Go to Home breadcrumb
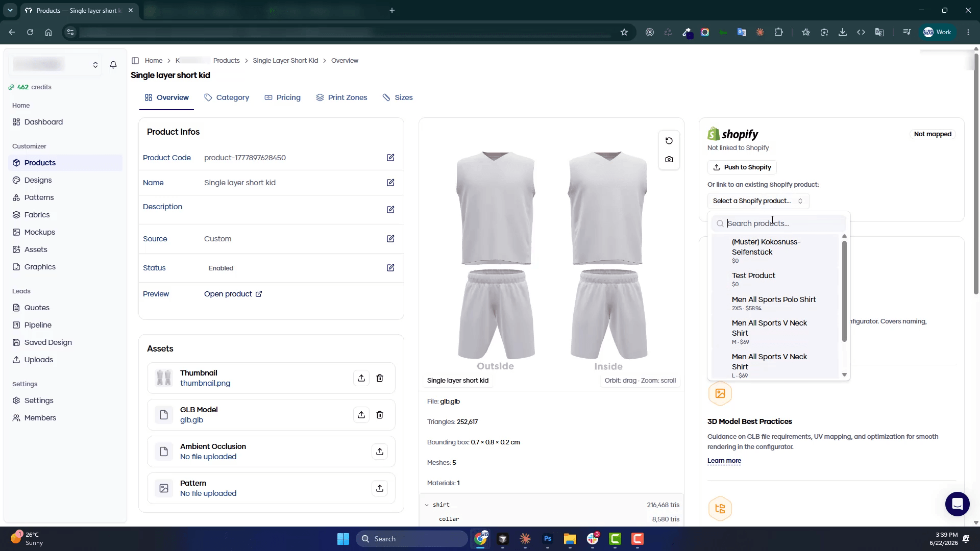980x551 pixels. (154, 61)
